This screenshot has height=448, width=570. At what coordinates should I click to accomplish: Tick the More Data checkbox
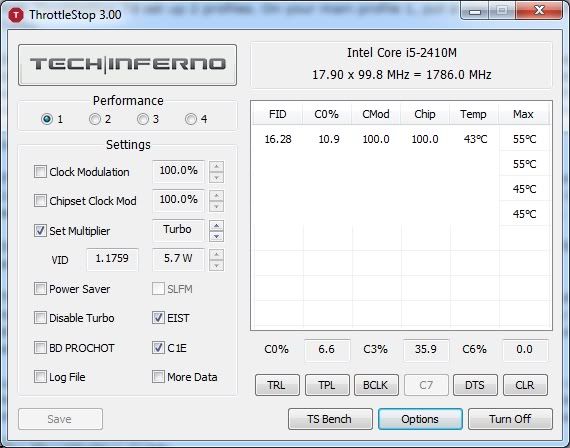(158, 377)
